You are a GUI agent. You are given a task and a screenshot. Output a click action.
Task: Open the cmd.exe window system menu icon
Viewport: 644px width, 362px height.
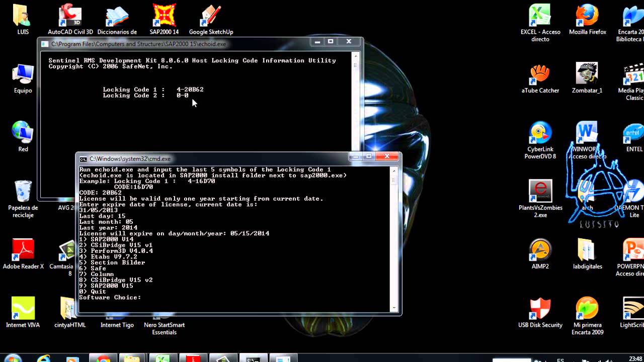pos(83,158)
